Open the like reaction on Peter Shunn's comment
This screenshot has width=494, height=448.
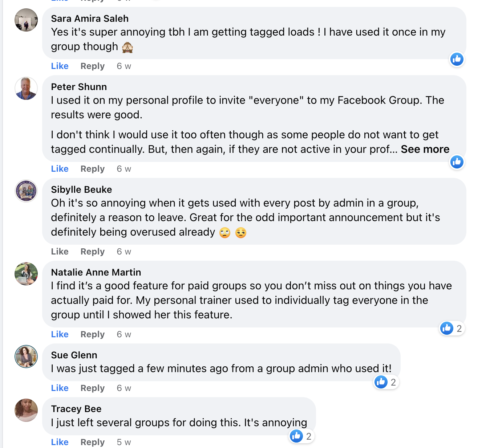(457, 162)
